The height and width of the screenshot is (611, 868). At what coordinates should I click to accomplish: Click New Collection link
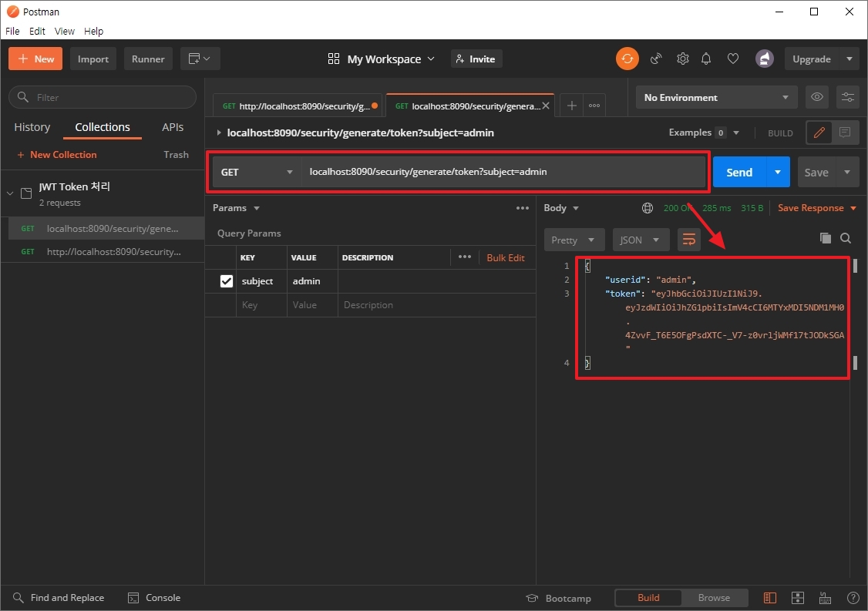[x=57, y=154]
